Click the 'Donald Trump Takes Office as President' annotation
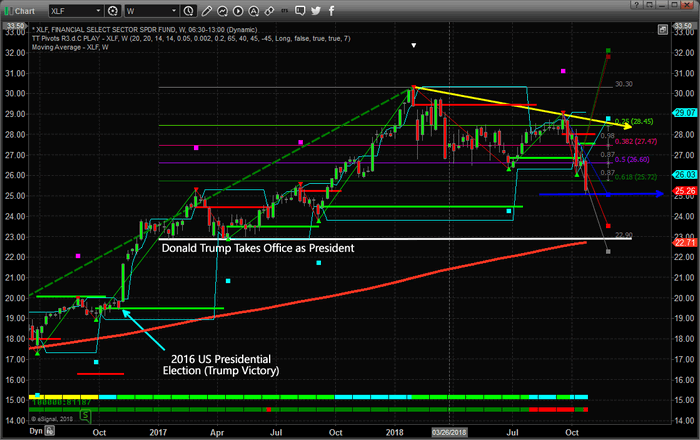This screenshot has width=700, height=440. (x=258, y=248)
